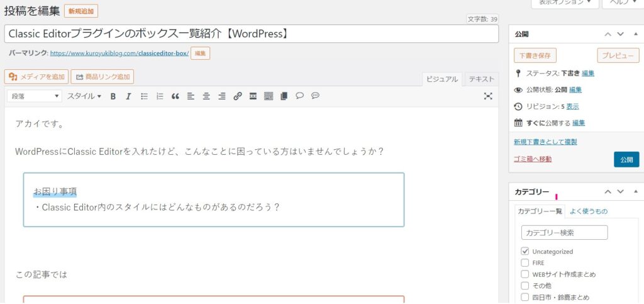Insert a bulleted list

(x=144, y=96)
